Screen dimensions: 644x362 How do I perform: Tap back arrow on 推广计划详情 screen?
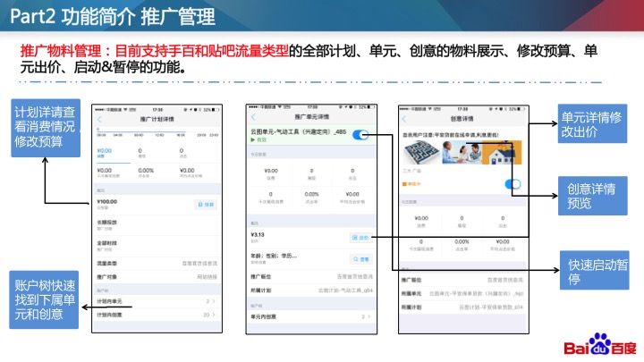point(99,120)
